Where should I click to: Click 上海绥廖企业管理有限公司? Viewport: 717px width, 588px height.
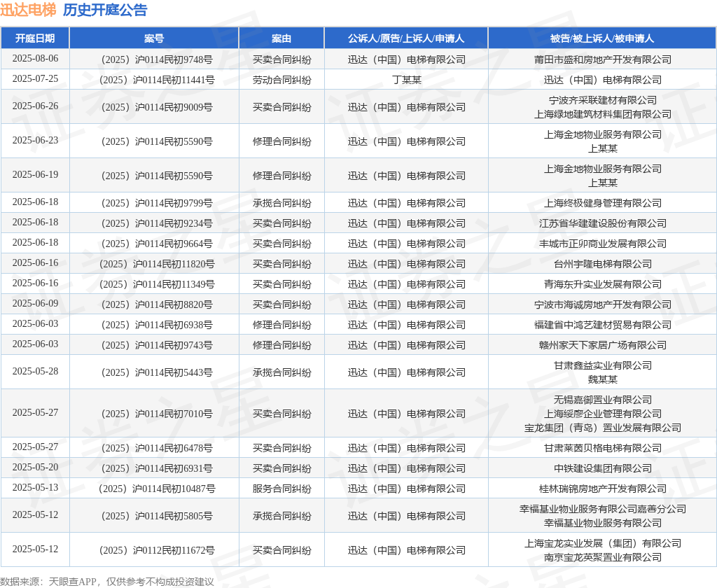point(603,414)
